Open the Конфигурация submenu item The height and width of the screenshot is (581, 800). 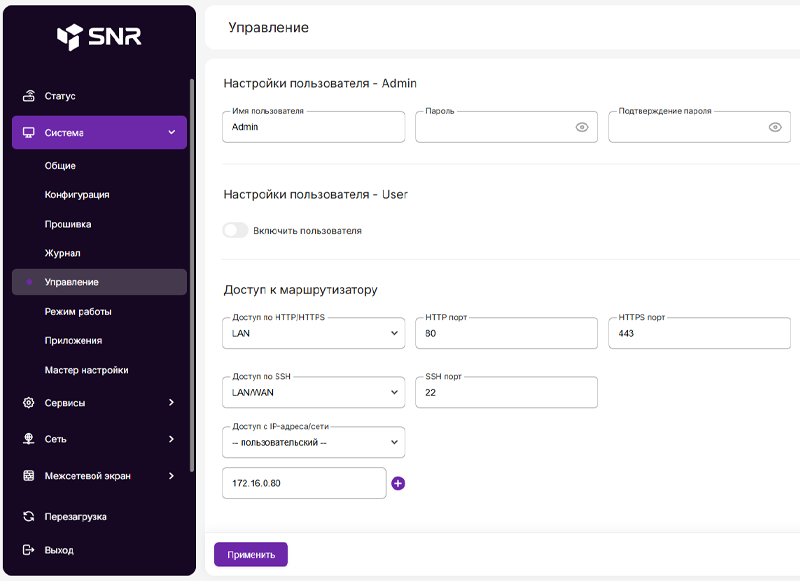click(x=77, y=195)
